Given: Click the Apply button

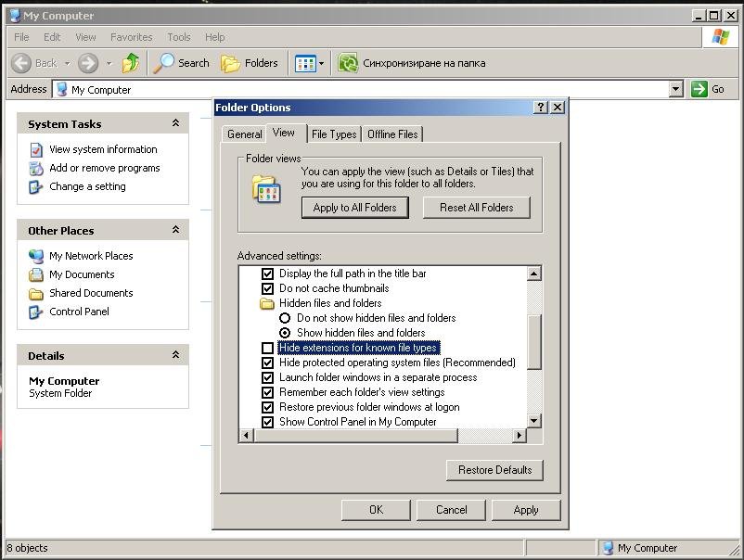Looking at the screenshot, I should click(x=526, y=510).
